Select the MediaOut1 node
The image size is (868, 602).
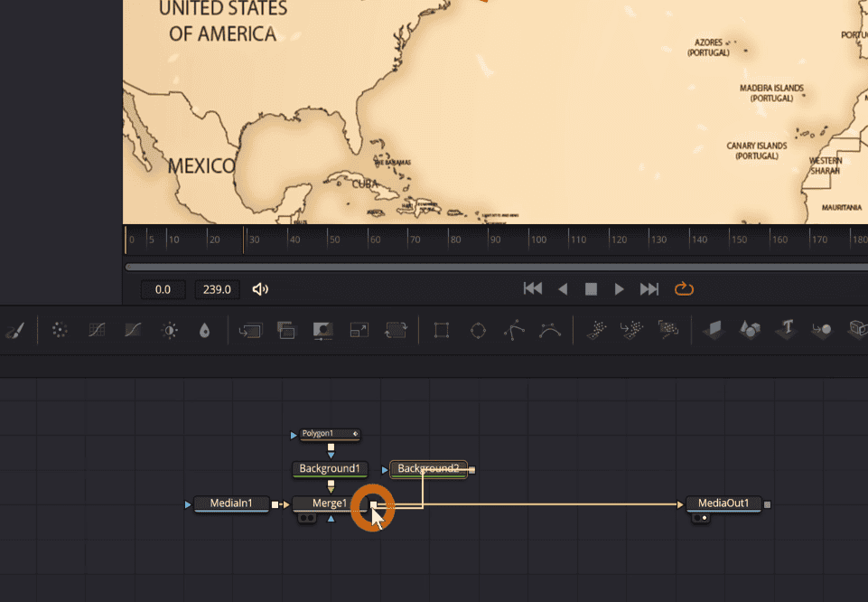(723, 503)
